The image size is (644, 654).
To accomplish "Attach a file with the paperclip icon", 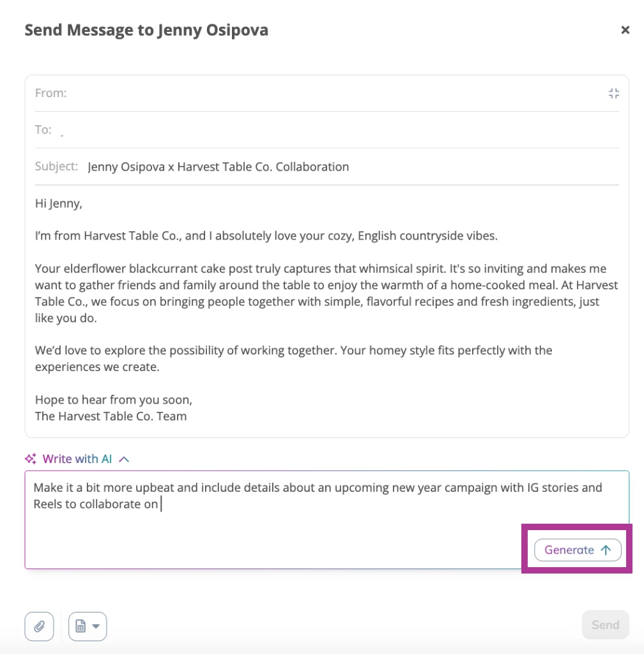I will click(x=39, y=626).
